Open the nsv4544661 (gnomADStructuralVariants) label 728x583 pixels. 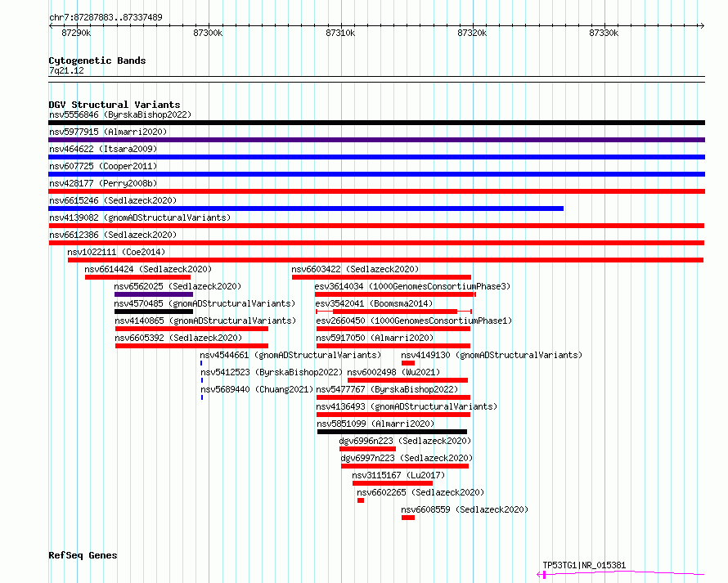[x=290, y=355]
